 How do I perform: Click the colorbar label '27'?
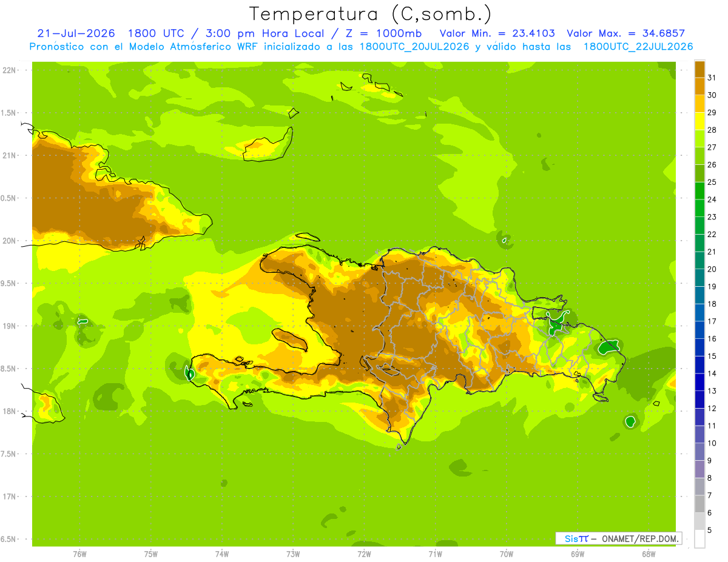pyautogui.click(x=712, y=147)
